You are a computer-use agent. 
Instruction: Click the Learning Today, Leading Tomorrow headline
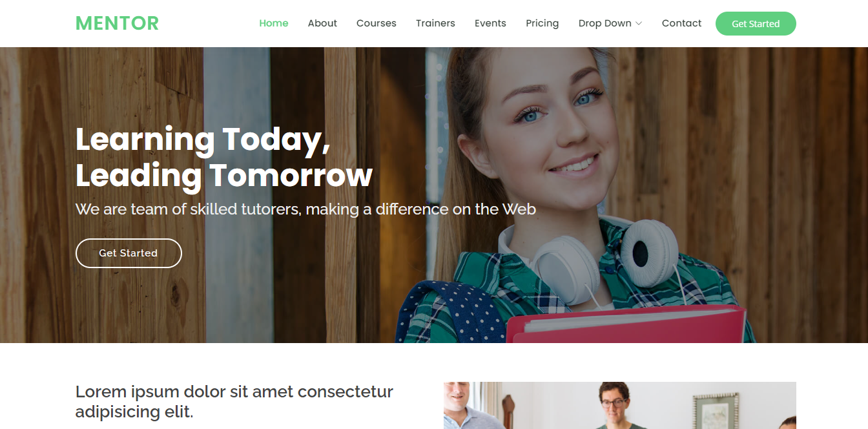tap(224, 157)
